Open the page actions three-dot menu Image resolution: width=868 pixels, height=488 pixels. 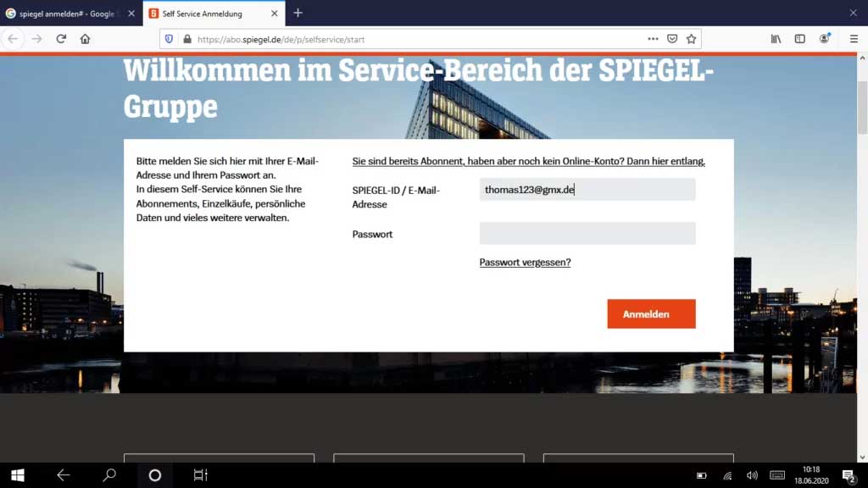point(653,39)
